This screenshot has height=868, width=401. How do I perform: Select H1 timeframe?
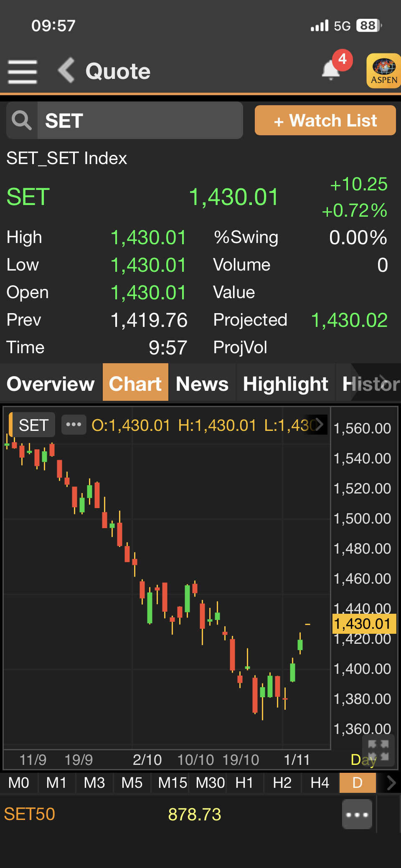tap(244, 782)
